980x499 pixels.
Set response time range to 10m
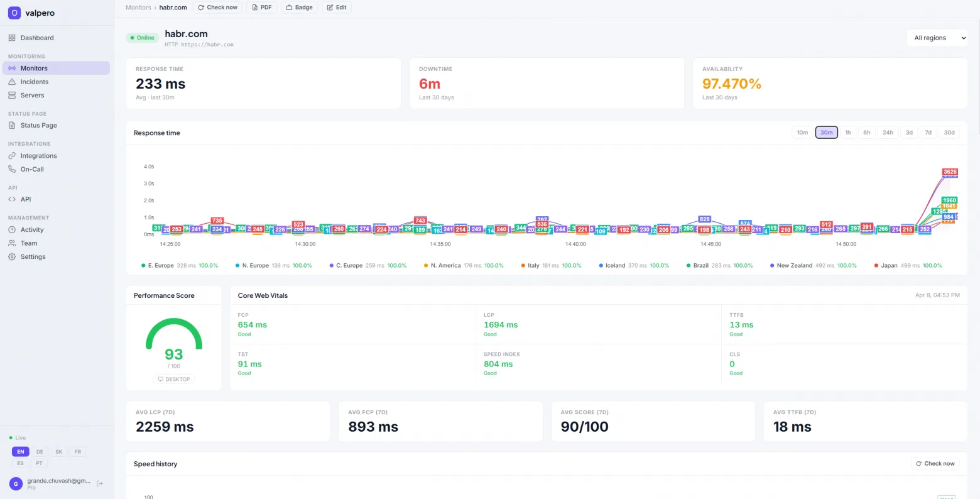tap(802, 133)
